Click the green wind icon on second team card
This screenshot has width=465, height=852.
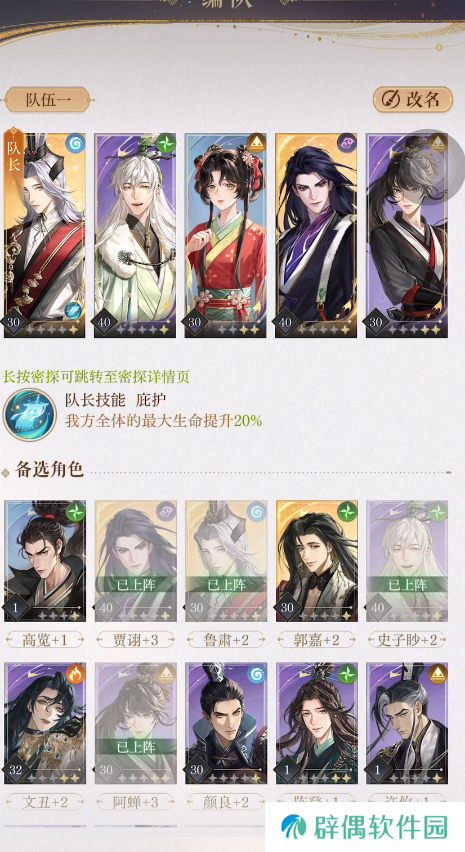tap(166, 143)
